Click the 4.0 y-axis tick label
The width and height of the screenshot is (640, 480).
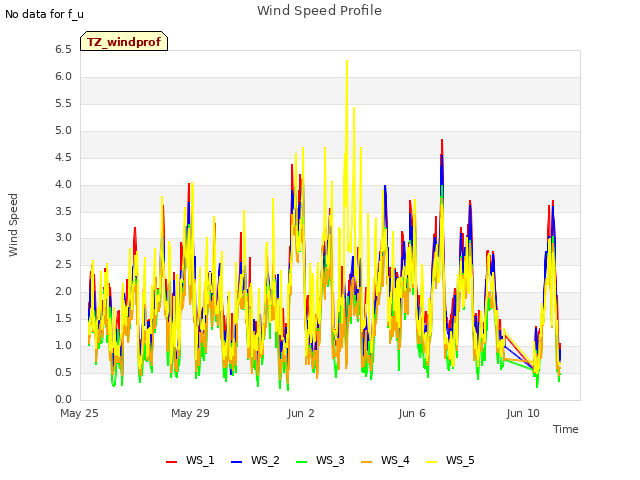[x=63, y=184]
